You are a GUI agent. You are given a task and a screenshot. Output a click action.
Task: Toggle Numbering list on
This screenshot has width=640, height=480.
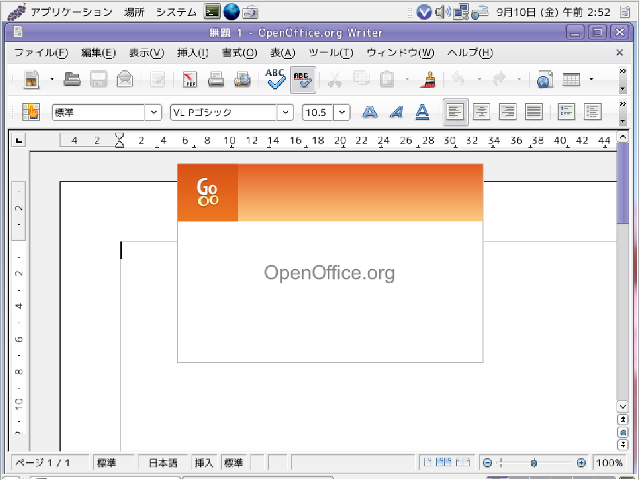(566, 112)
